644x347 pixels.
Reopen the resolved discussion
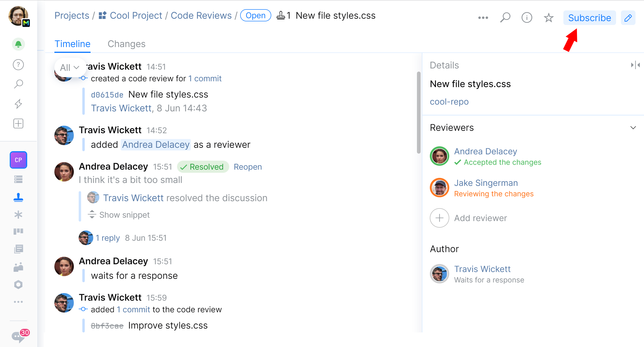click(247, 167)
